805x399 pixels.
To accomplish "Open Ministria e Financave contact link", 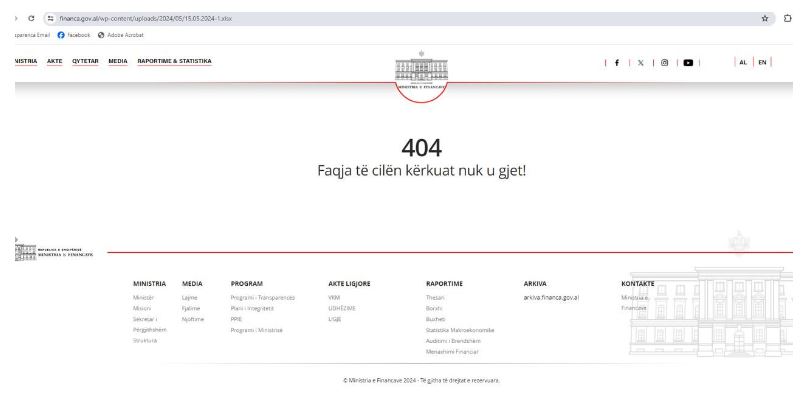I will (635, 302).
